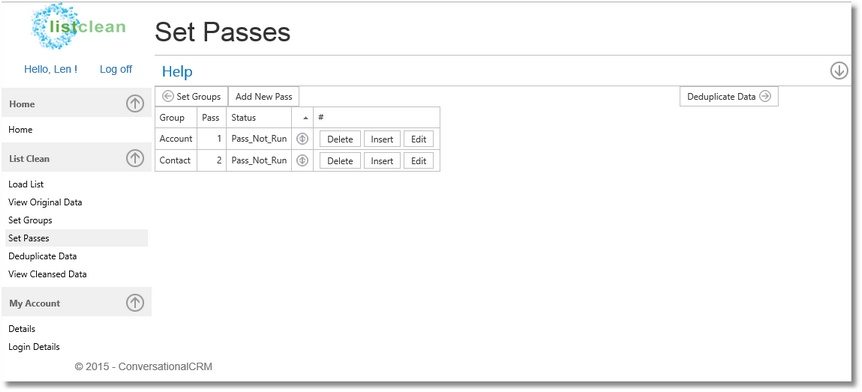
Task: Open Home in the sidebar
Action: pyautogui.click(x=20, y=130)
